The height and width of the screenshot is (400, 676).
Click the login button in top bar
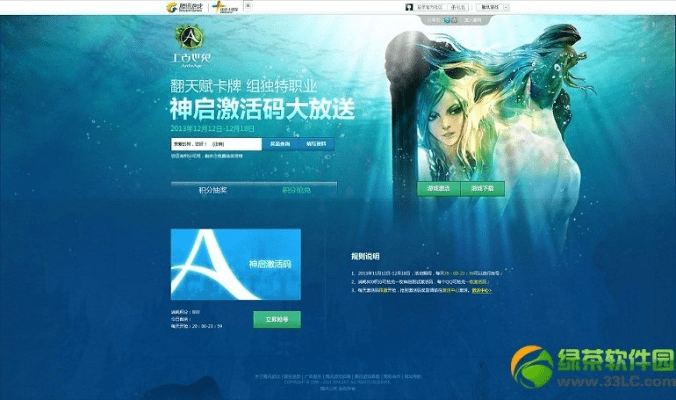[x=460, y=7]
